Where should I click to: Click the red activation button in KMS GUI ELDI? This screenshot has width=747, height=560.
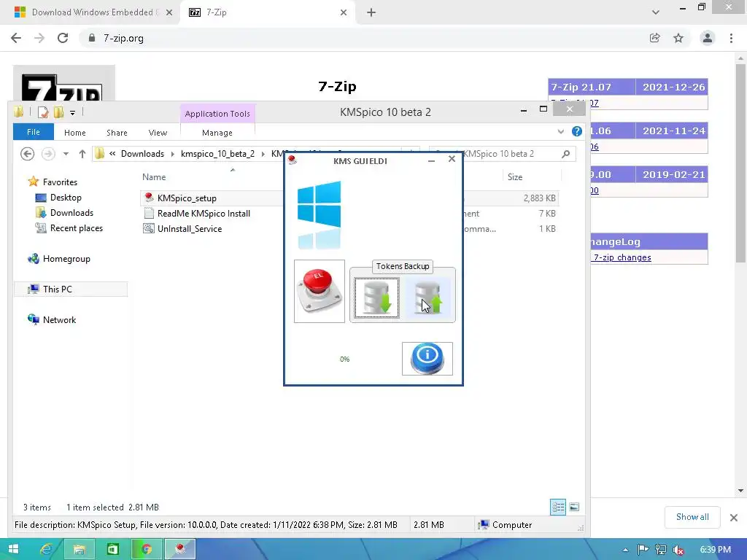(x=320, y=291)
